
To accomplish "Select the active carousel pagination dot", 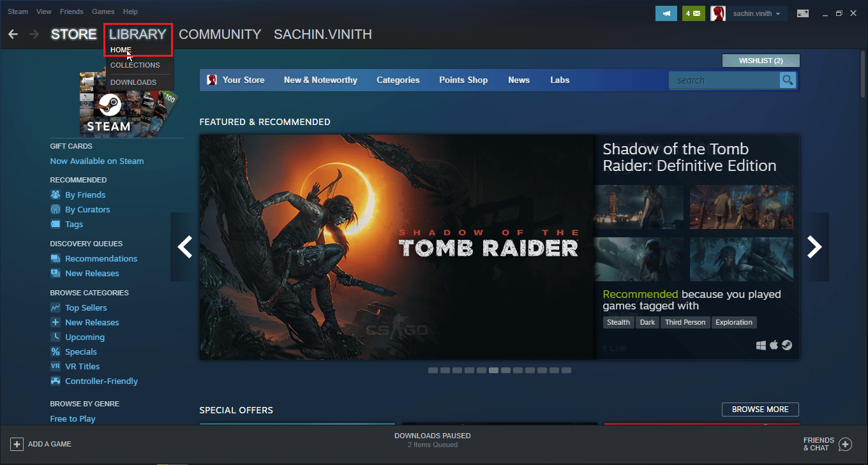I will click(x=493, y=370).
